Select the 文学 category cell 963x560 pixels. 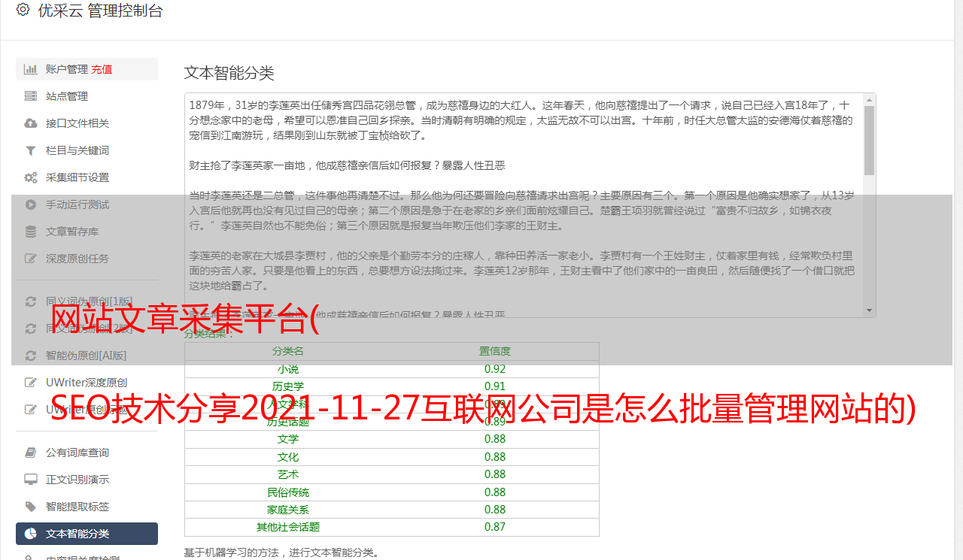coord(288,439)
